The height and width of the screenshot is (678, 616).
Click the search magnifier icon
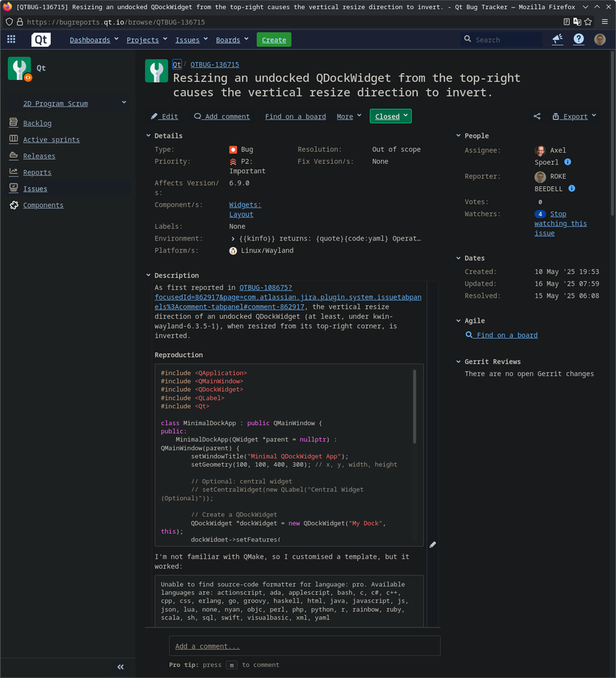click(x=467, y=39)
